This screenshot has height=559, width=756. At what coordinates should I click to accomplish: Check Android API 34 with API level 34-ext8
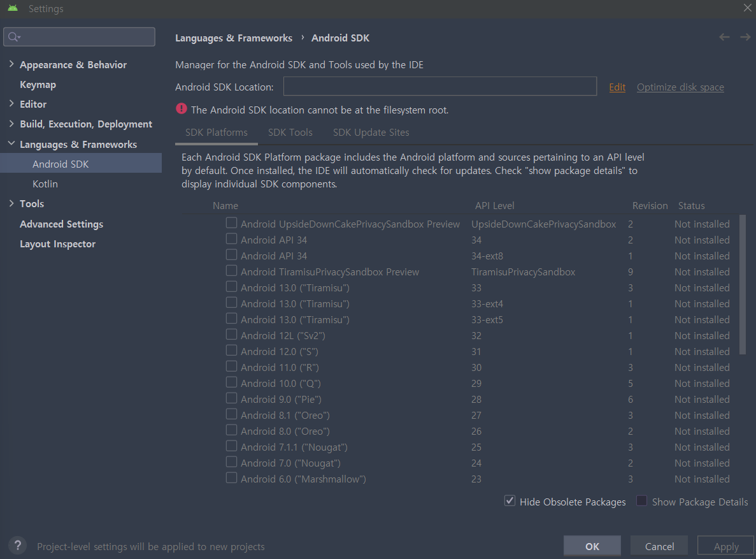click(x=231, y=255)
